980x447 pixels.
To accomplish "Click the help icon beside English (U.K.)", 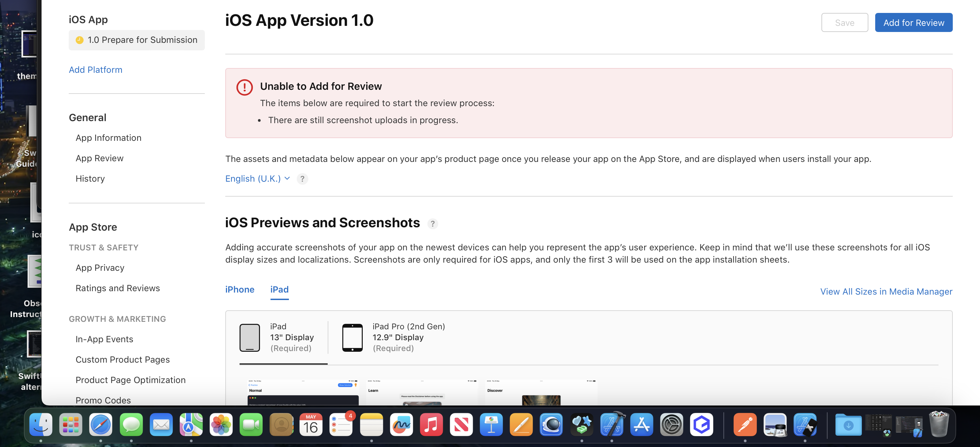I will [302, 179].
